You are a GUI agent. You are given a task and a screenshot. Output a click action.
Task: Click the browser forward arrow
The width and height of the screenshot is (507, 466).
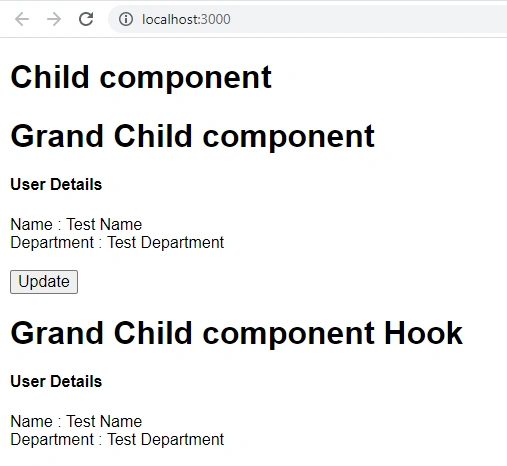click(54, 19)
